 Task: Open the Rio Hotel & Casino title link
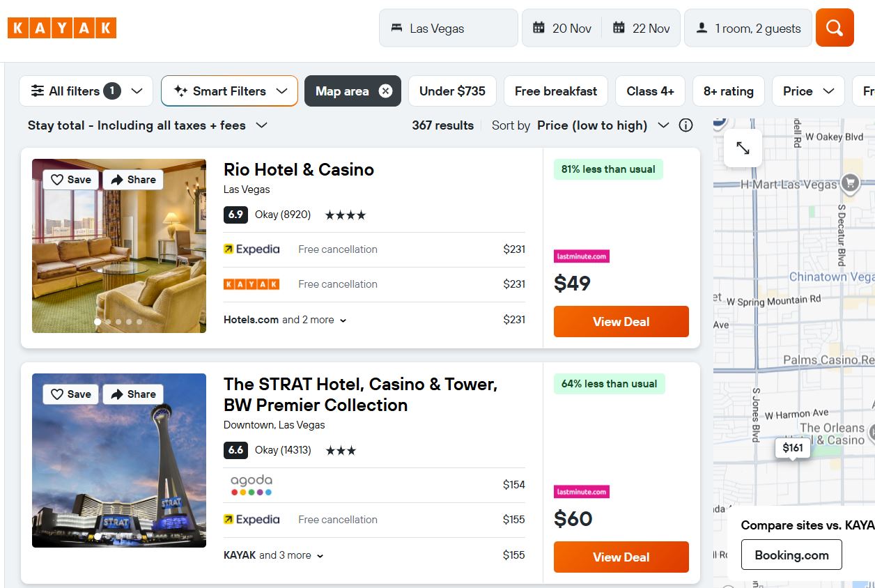(298, 169)
